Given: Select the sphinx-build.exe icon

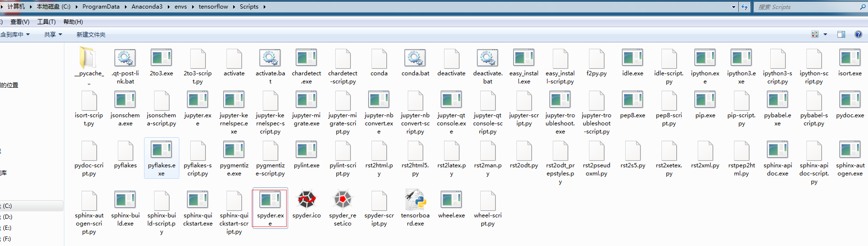Looking at the screenshot, I should [x=125, y=200].
